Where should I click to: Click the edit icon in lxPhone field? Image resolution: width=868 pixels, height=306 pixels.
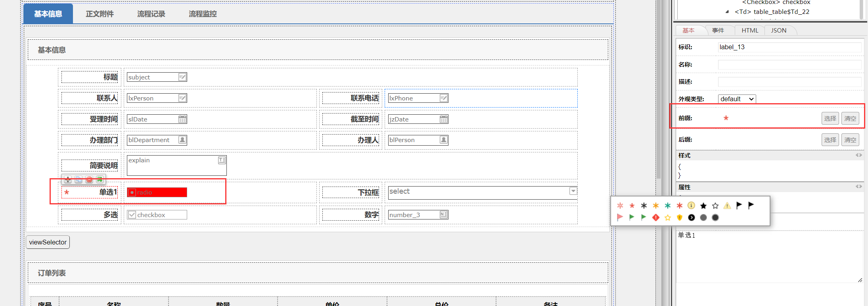click(x=444, y=98)
